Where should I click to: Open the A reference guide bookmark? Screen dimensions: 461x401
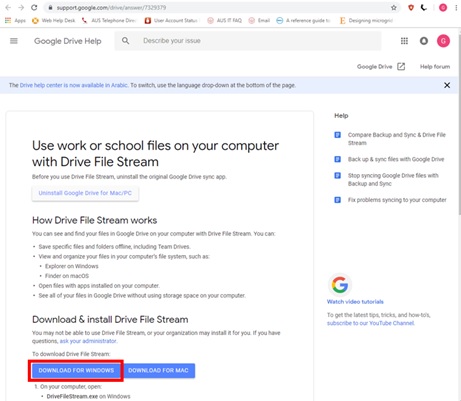coord(303,20)
